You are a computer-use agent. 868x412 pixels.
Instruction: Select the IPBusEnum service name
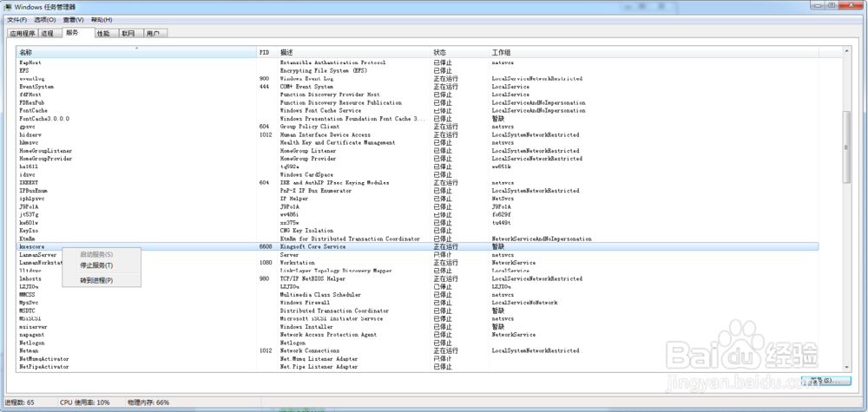tap(32, 191)
